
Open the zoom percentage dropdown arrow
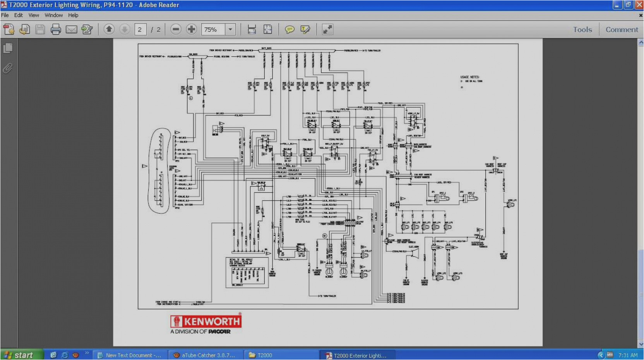click(231, 29)
